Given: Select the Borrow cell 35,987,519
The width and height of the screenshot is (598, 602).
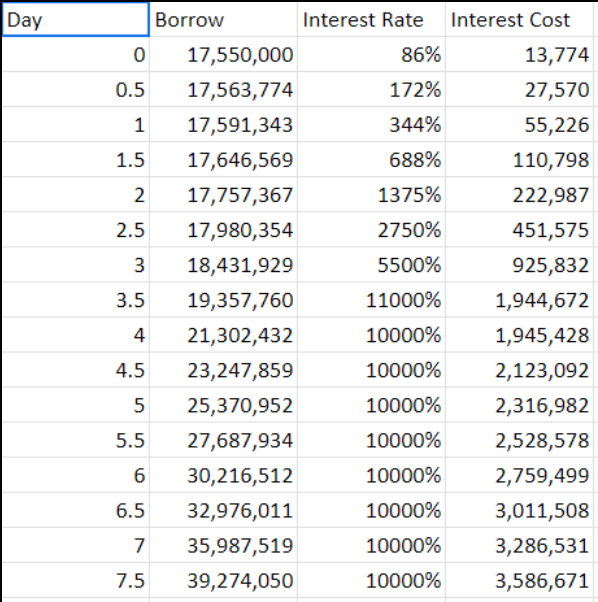Looking at the screenshot, I should click(x=223, y=546).
